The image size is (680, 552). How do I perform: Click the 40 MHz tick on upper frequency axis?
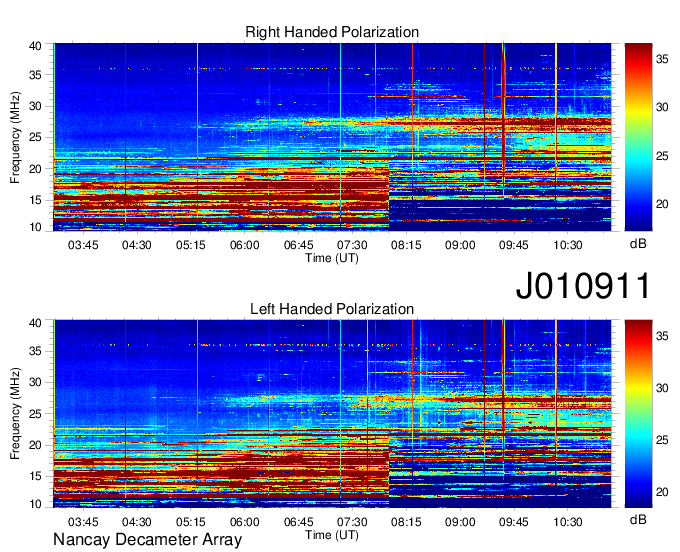point(35,46)
